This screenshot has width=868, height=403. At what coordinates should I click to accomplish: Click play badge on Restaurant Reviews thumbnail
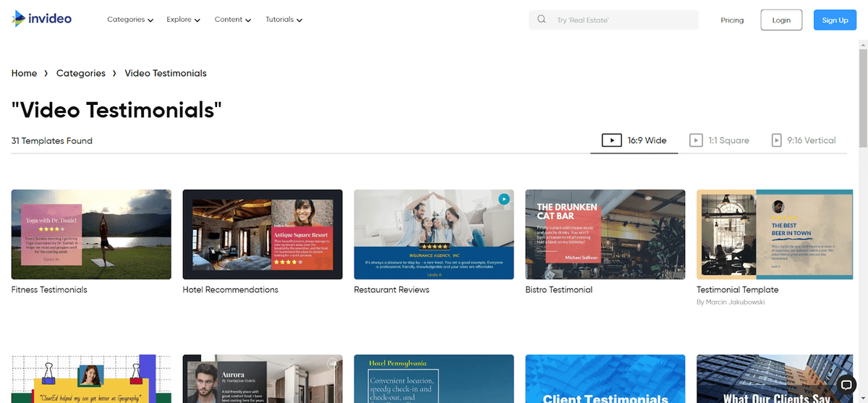tap(503, 200)
